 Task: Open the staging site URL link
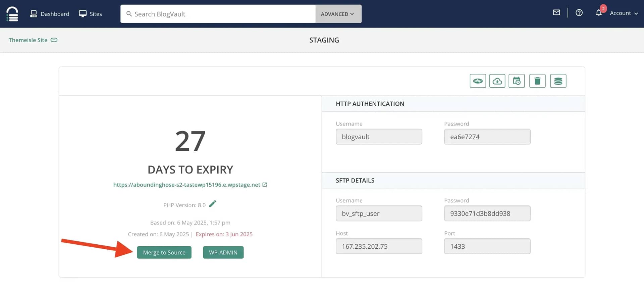pyautogui.click(x=186, y=185)
